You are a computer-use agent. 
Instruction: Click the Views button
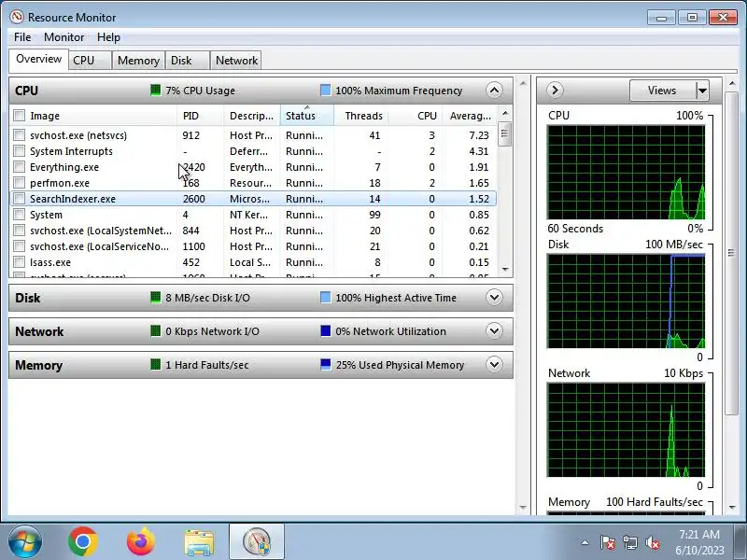(x=663, y=90)
